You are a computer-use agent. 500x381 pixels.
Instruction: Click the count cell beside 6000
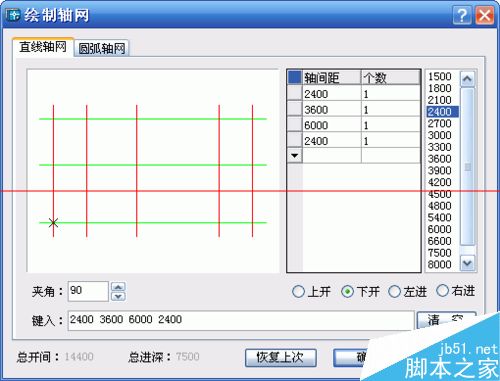391,125
